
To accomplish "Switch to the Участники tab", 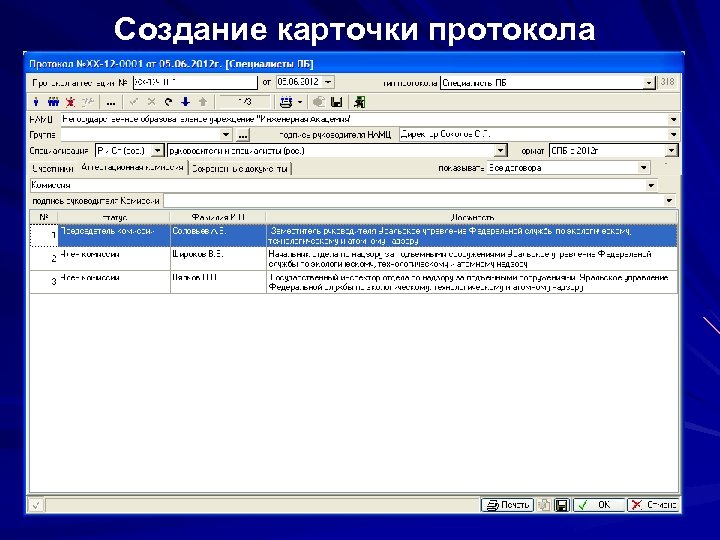I will pyautogui.click(x=52, y=169).
